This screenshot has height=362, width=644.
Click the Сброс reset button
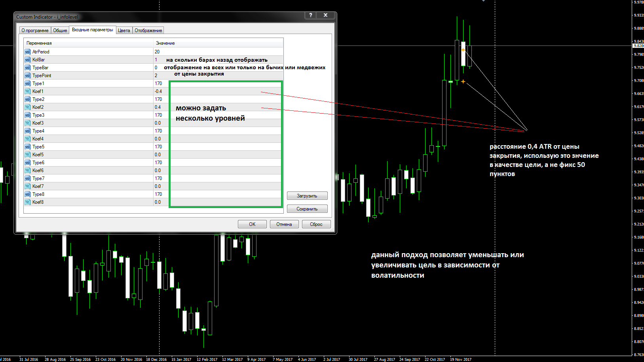click(316, 224)
